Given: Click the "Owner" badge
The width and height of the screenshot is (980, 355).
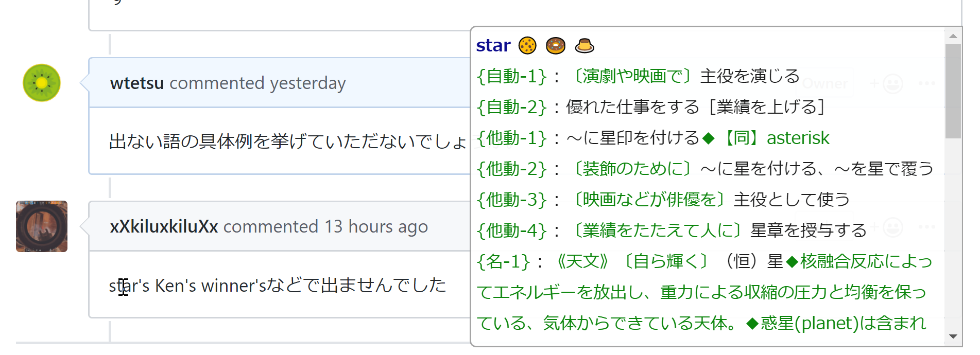Looking at the screenshot, I should tap(825, 83).
